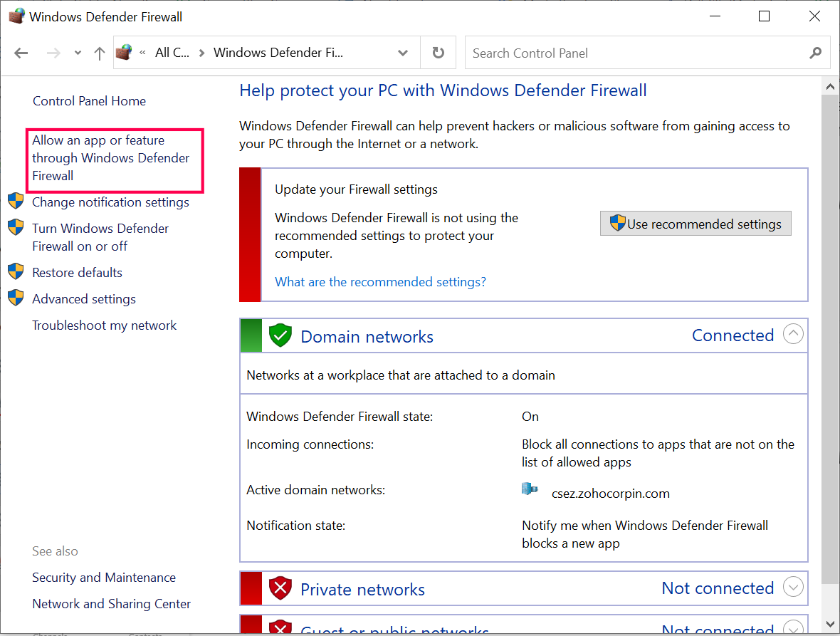Click 'Windows Defender Fi...' breadcrumb
The image size is (840, 636).
[x=278, y=53]
